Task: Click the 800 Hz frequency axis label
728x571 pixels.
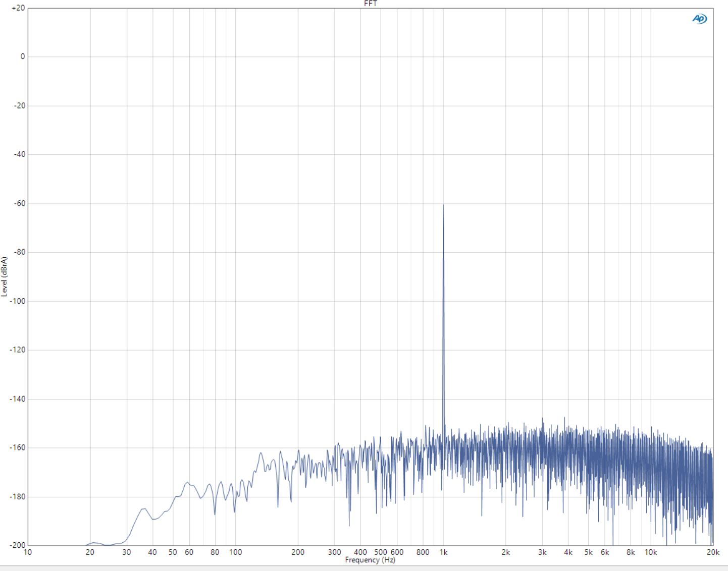Action: click(423, 552)
